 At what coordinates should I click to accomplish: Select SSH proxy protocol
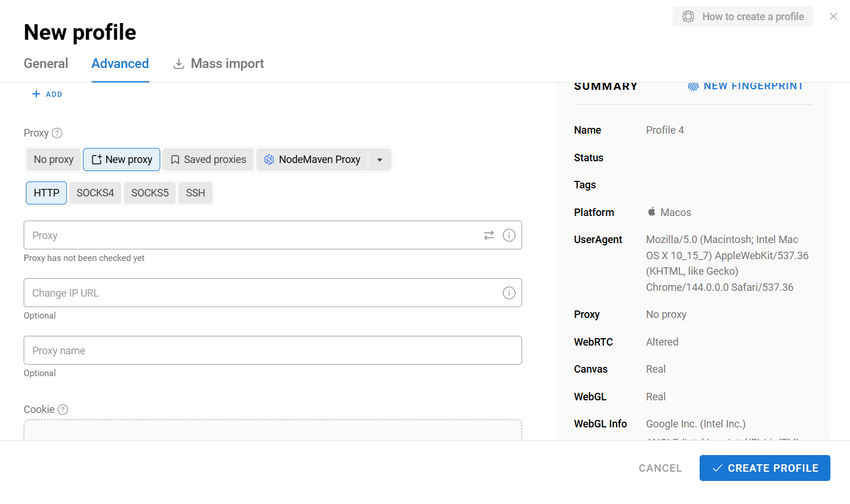click(195, 193)
